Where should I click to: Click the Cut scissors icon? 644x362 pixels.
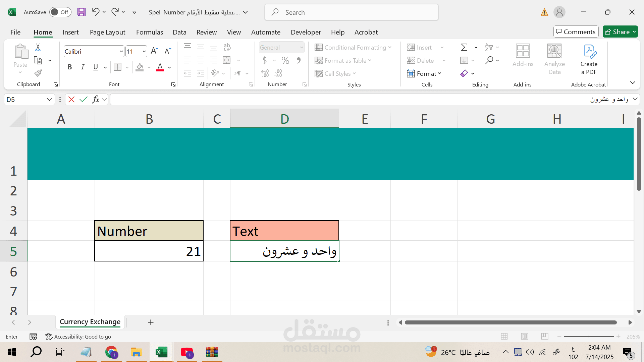pyautogui.click(x=38, y=48)
